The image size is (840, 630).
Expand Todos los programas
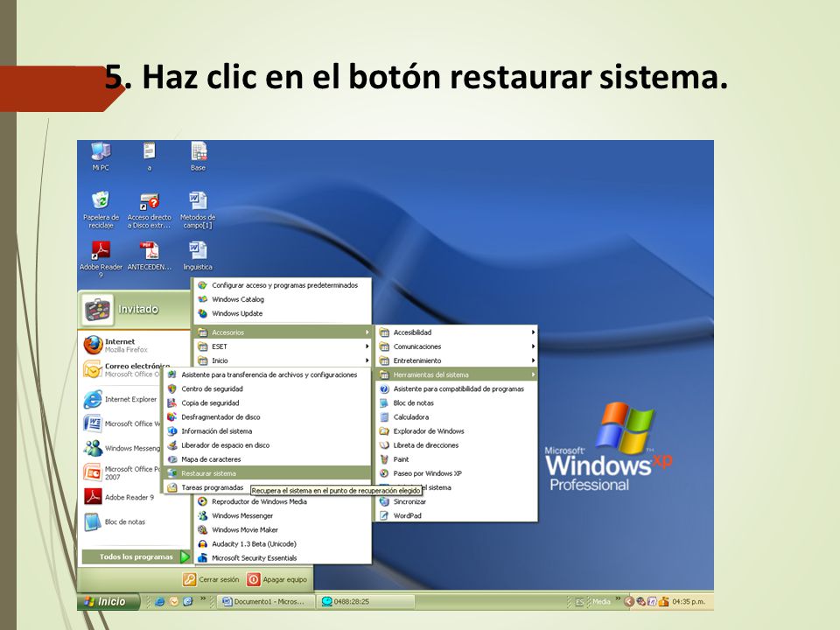click(136, 556)
